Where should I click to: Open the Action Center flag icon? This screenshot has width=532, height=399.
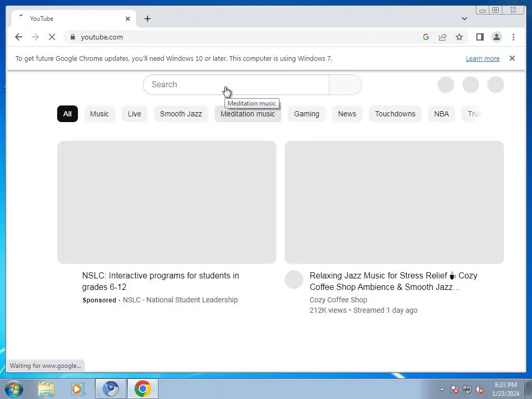point(455,389)
